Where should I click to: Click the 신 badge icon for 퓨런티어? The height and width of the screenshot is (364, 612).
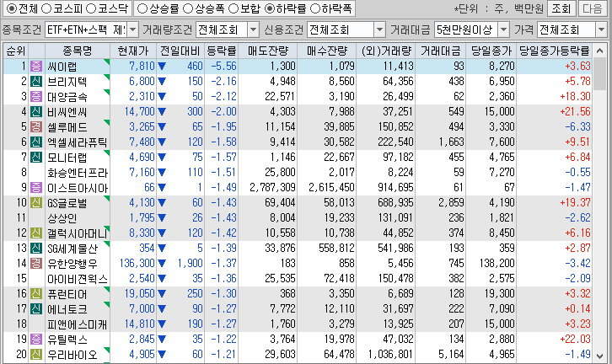tap(36, 294)
